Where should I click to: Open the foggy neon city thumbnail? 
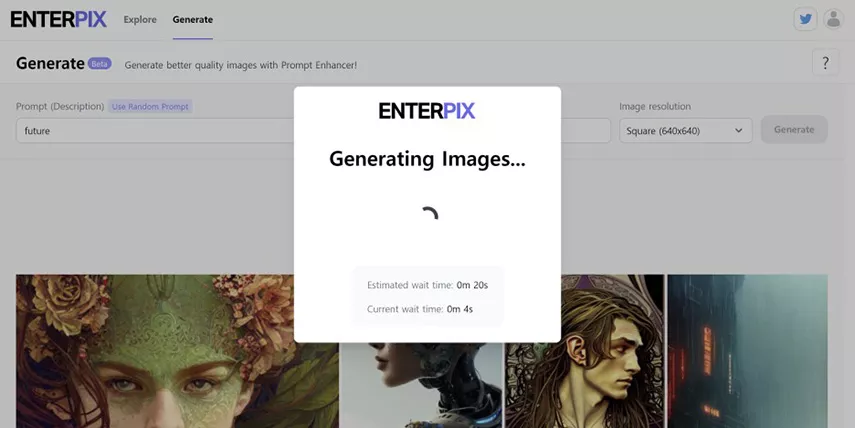click(748, 351)
